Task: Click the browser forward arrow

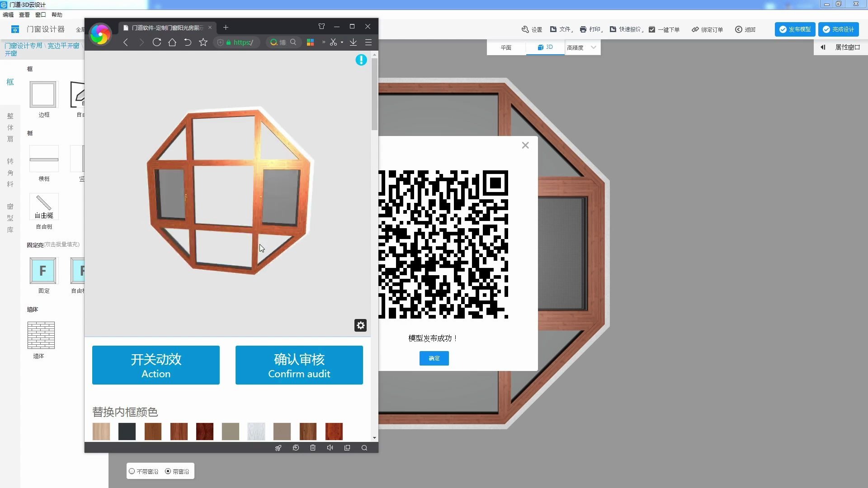Action: (x=142, y=42)
